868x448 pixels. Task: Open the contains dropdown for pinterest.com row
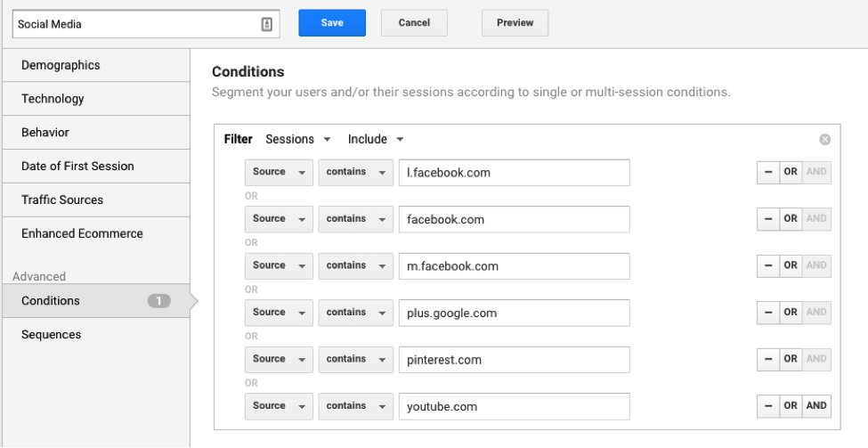355,360
